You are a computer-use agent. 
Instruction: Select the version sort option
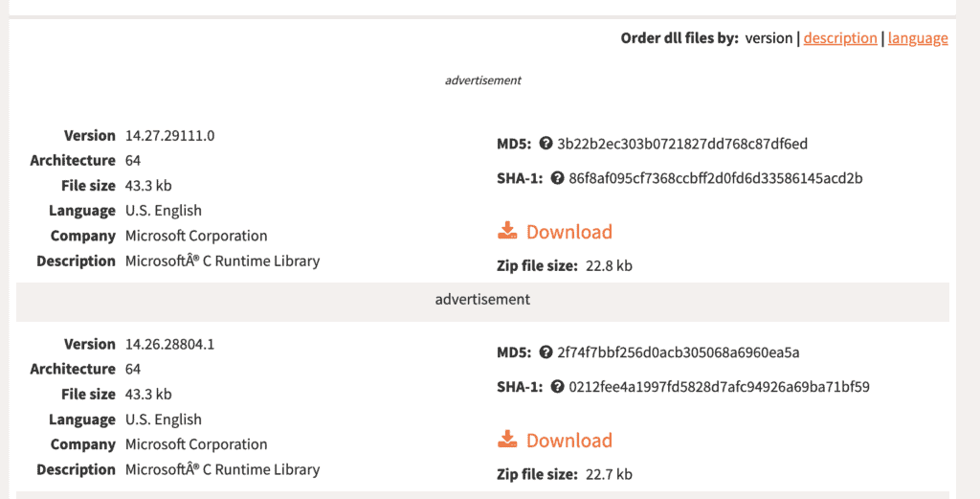[x=768, y=38]
